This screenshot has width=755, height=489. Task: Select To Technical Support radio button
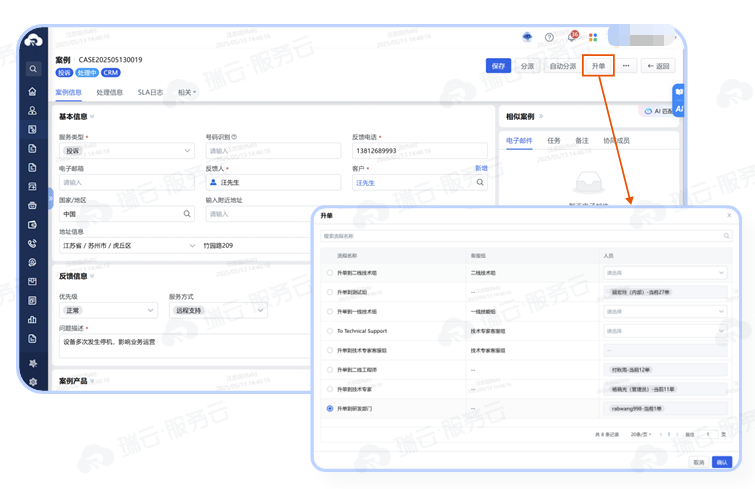click(330, 331)
